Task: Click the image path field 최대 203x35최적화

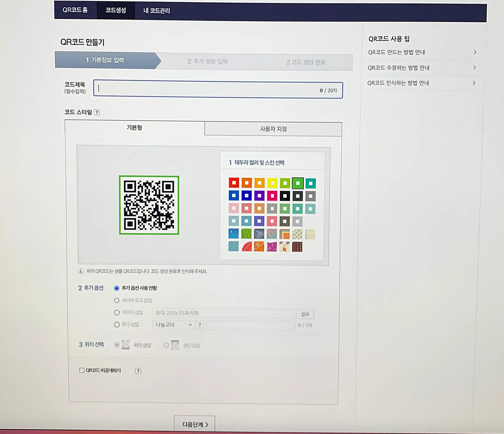Action: click(224, 313)
